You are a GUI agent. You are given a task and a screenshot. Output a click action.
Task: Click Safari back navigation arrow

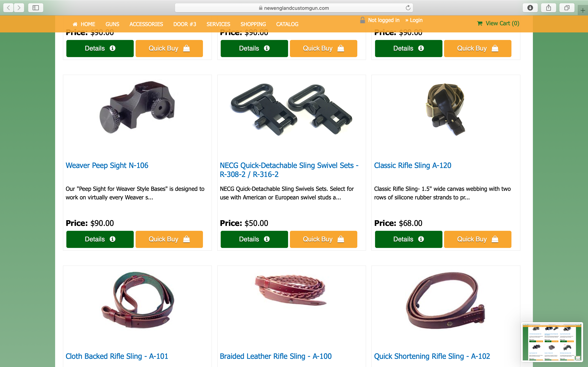click(9, 8)
